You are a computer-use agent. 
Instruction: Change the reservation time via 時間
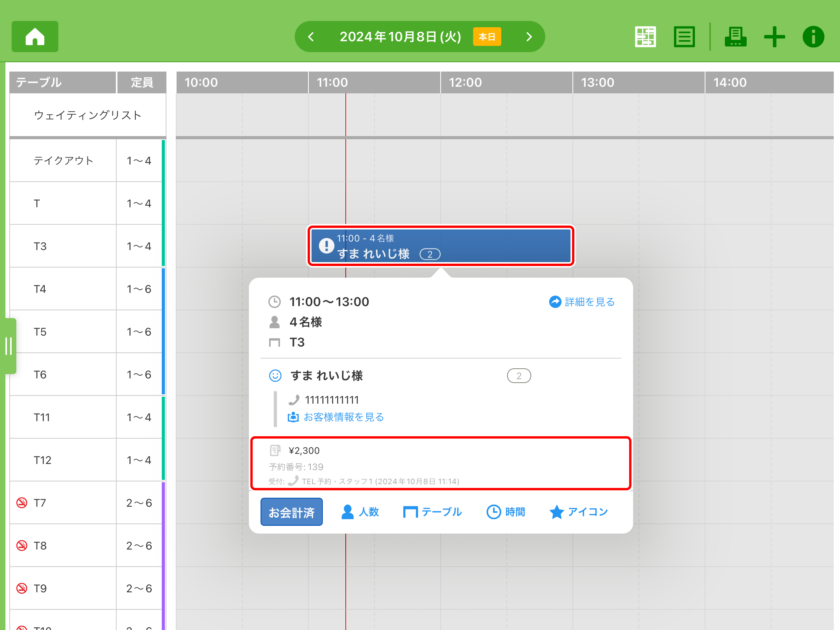506,512
